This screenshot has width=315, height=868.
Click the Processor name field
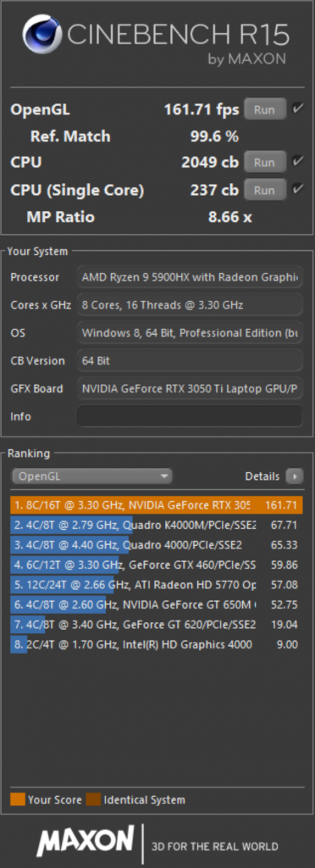190,277
